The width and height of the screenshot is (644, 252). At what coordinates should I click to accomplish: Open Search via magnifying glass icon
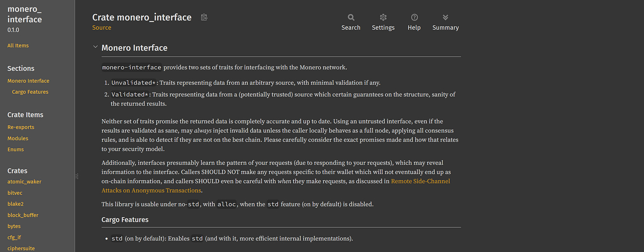click(x=351, y=18)
